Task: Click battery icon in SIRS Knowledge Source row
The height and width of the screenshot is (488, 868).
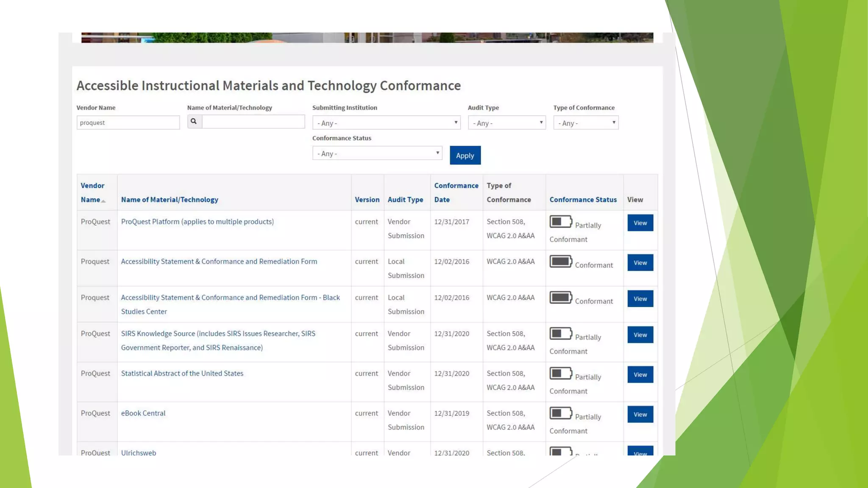Action: [560, 333]
